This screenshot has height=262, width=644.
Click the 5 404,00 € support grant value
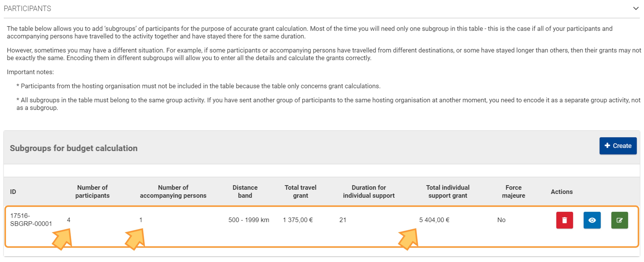pos(434,220)
